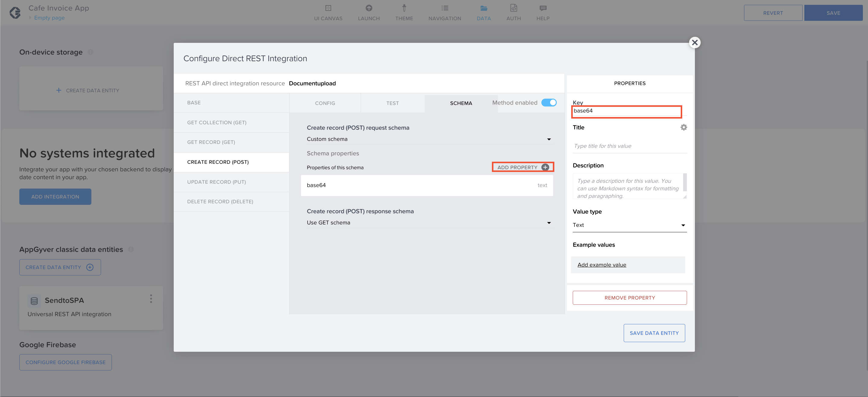Select GET RECORD (GET) method
Image resolution: width=868 pixels, height=397 pixels.
[x=232, y=142]
